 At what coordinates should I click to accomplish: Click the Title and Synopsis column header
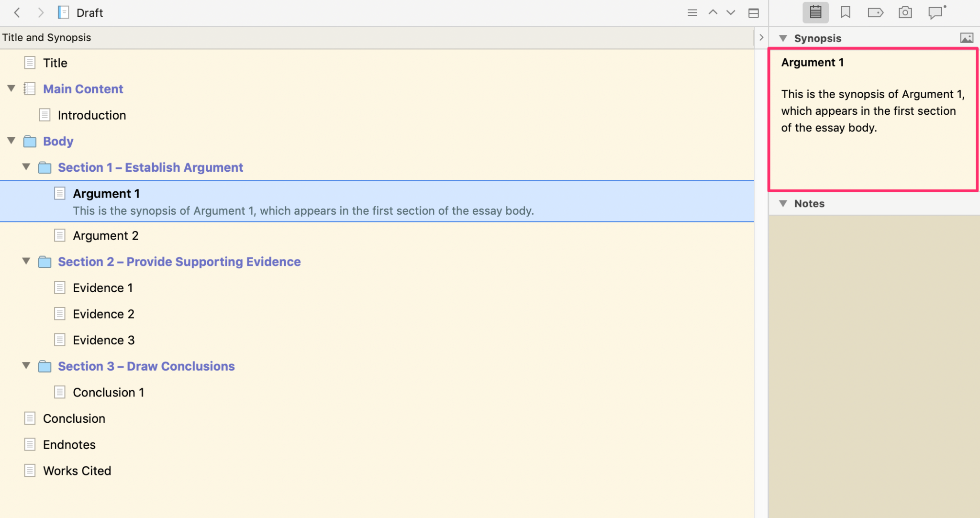[46, 37]
